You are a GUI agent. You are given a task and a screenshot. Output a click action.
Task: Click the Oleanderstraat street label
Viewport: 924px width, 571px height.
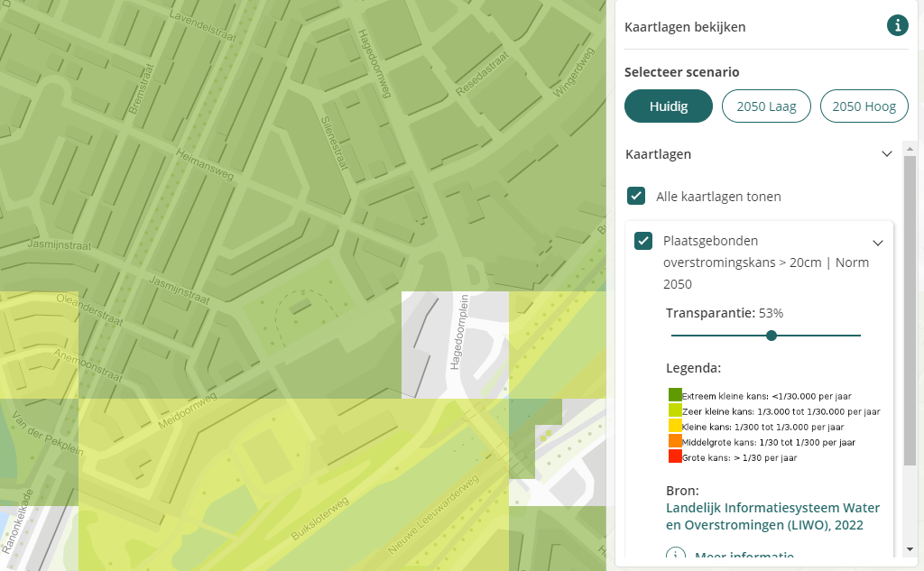89,310
